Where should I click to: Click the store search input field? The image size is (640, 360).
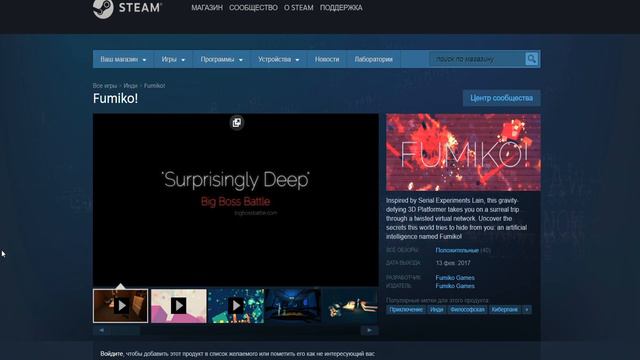(477, 59)
